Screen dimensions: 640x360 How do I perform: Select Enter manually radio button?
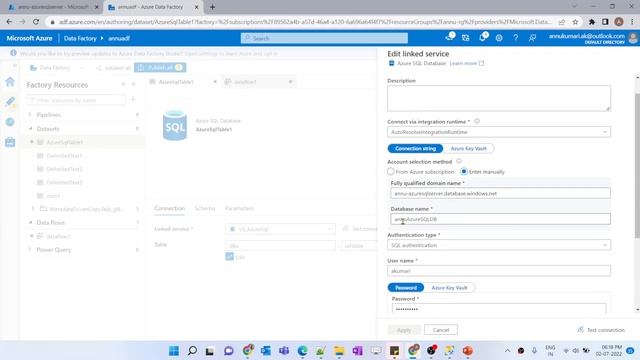(464, 171)
